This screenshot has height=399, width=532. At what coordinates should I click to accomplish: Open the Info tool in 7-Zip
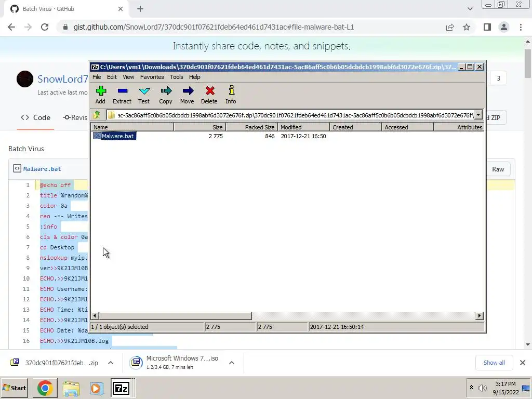pyautogui.click(x=231, y=95)
